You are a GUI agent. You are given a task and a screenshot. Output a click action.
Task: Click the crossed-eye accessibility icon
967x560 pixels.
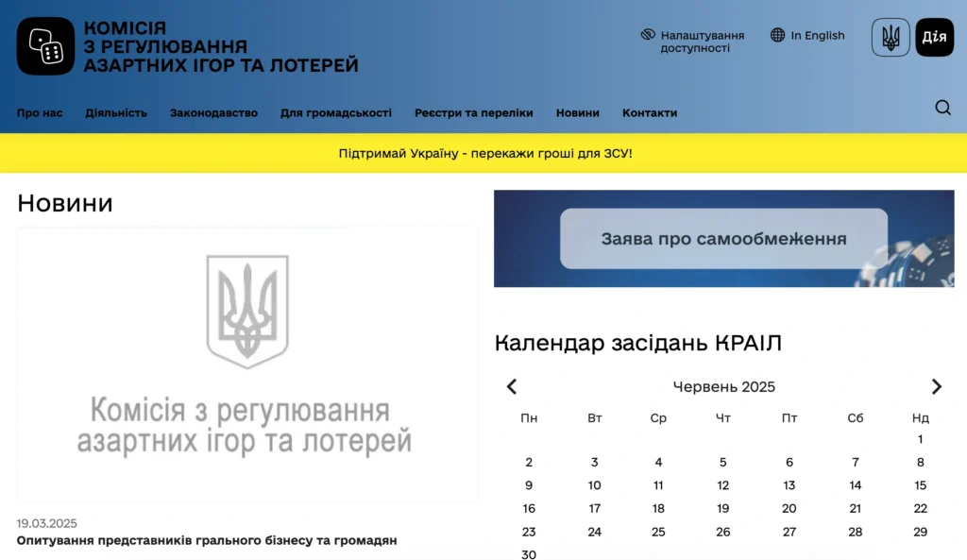pyautogui.click(x=648, y=35)
